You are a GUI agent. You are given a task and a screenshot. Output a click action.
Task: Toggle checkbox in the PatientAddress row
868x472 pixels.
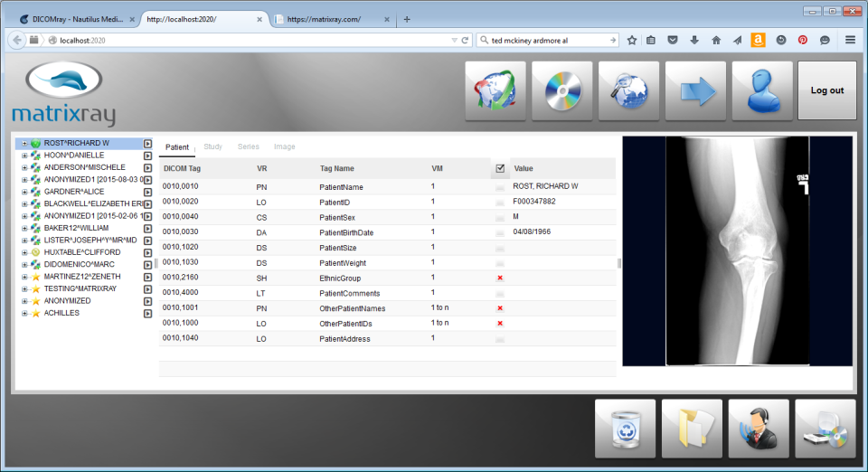coord(500,339)
